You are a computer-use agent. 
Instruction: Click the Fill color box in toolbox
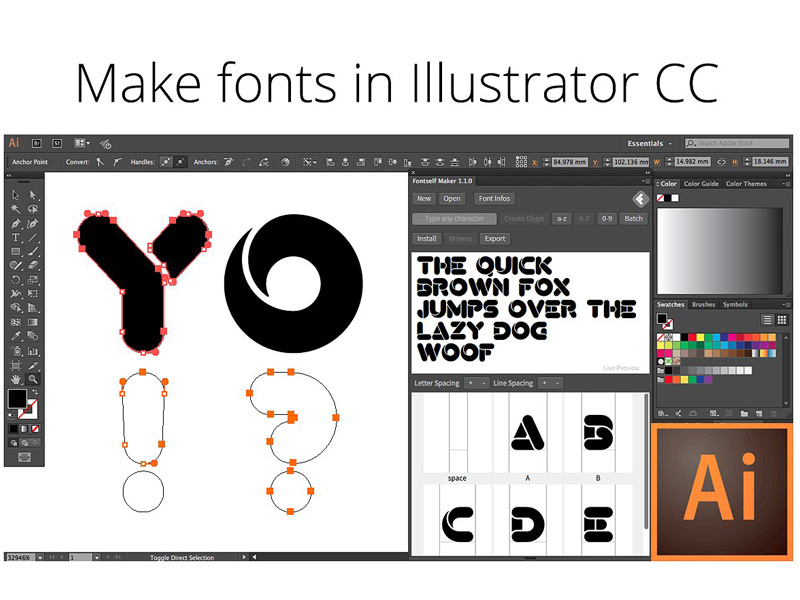[x=17, y=398]
